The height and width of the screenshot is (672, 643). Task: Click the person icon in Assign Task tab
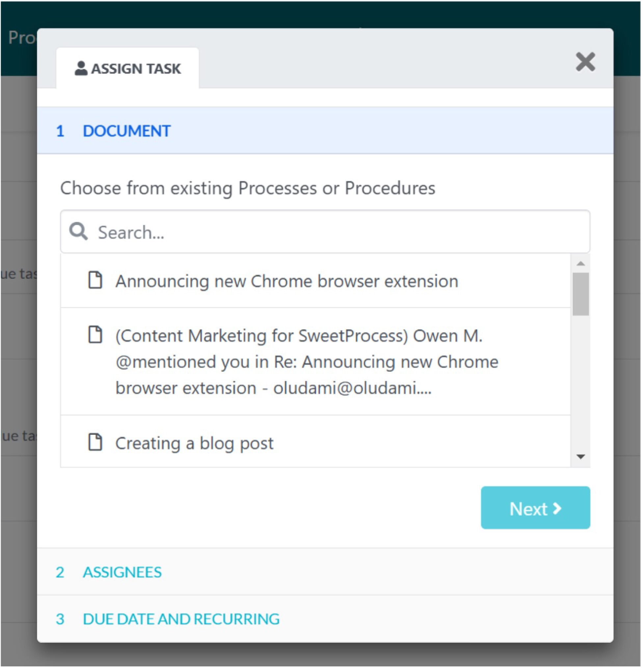click(x=81, y=68)
